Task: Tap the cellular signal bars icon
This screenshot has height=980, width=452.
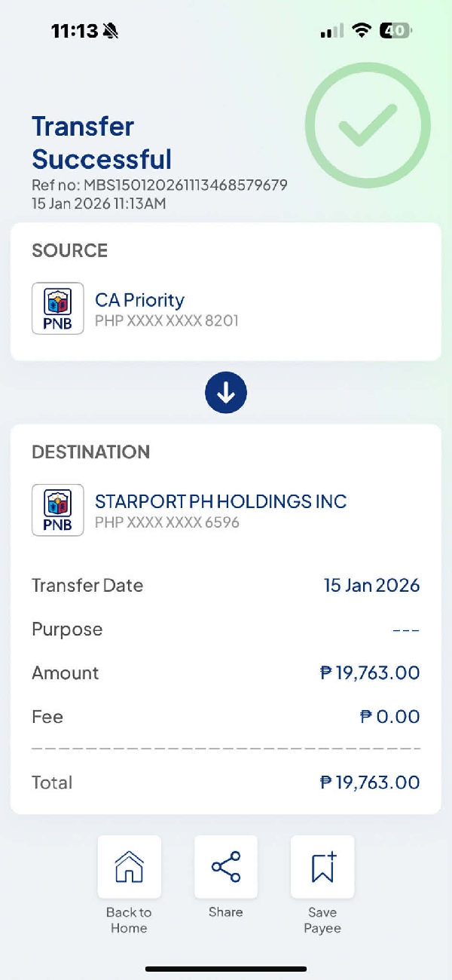Action: click(331, 31)
